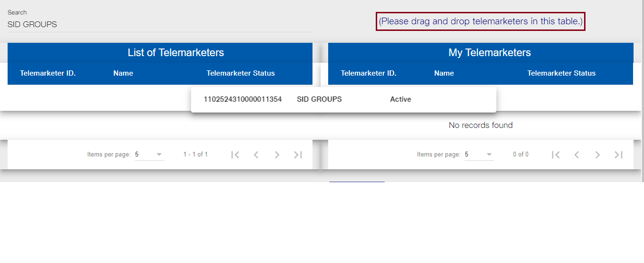Click Telemarketer ID. column header in My Telemarketers

369,73
